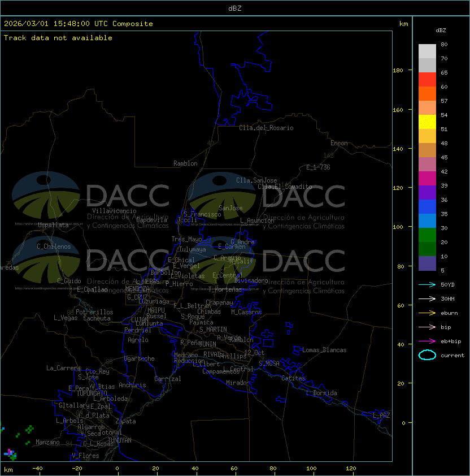Click the '180' tick on the km axis
The image size is (470, 476).
[x=398, y=71]
